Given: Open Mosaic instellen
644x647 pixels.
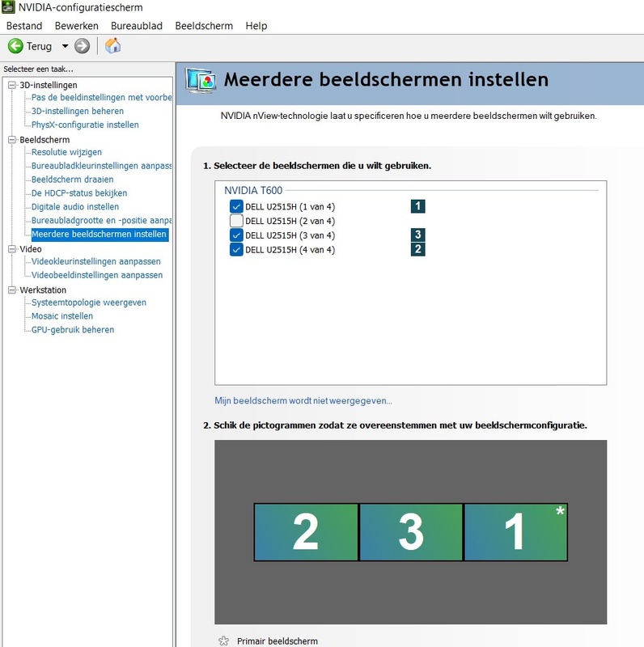Looking at the screenshot, I should click(62, 315).
